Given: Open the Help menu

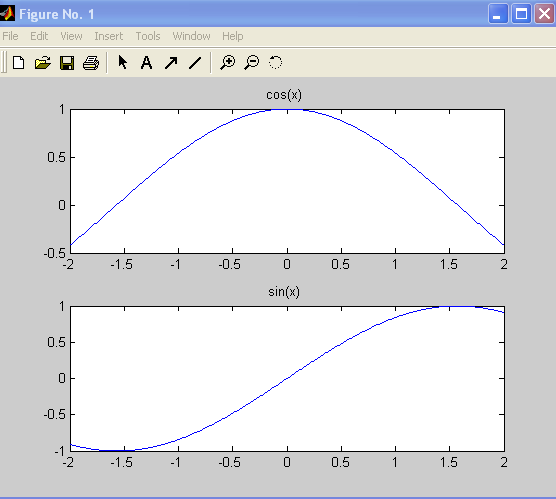Looking at the screenshot, I should (233, 36).
